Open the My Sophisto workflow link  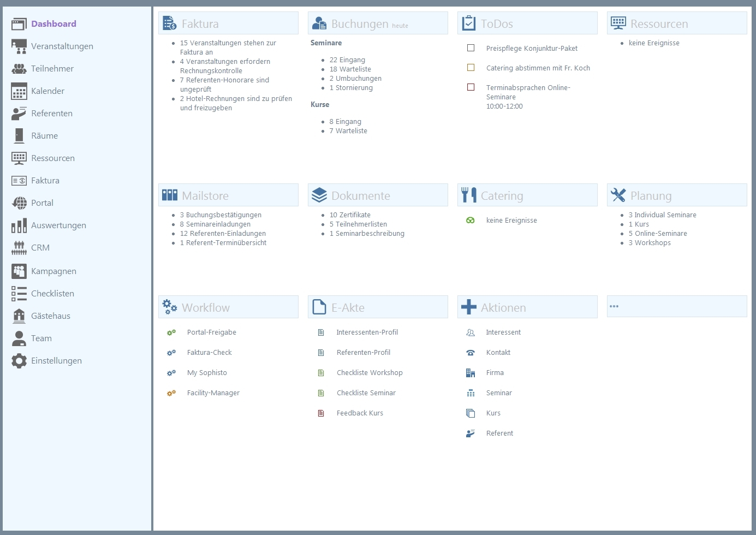(207, 373)
